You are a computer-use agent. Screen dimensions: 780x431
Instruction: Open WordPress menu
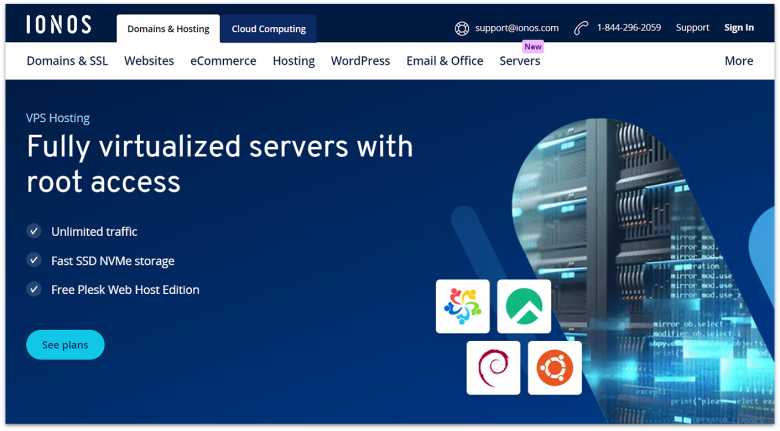click(x=361, y=61)
